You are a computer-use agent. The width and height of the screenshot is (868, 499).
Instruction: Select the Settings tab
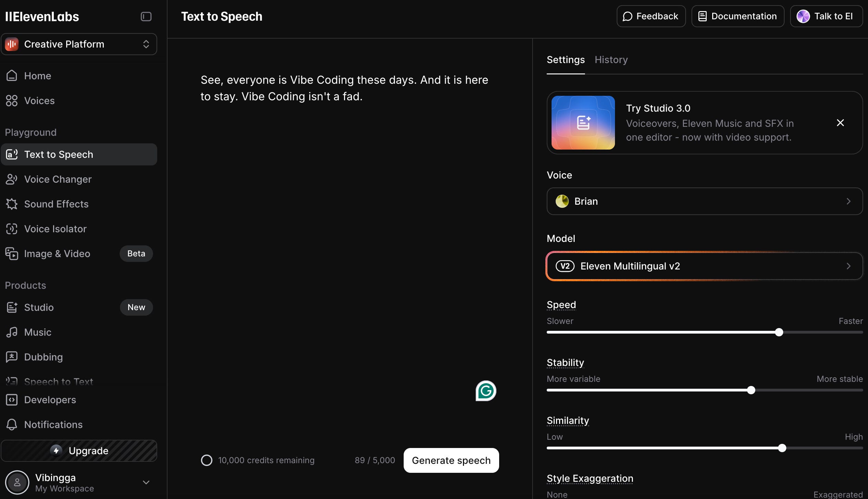[x=565, y=60]
